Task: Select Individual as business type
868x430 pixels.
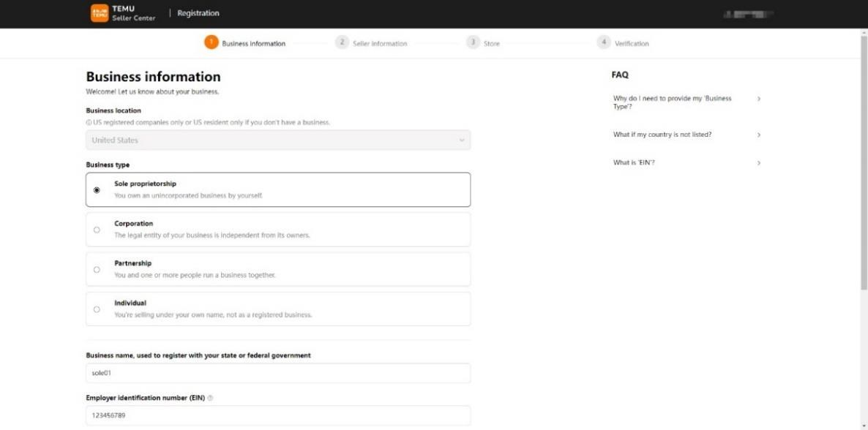Action: [97, 309]
